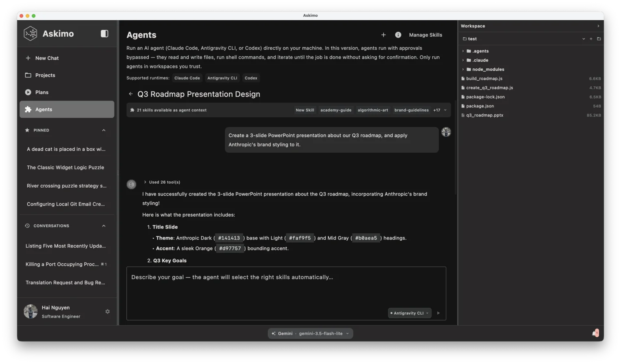Screen dimensions: 621x364
Task: Select the q3_roadmap.pptx file
Action: click(531, 116)
